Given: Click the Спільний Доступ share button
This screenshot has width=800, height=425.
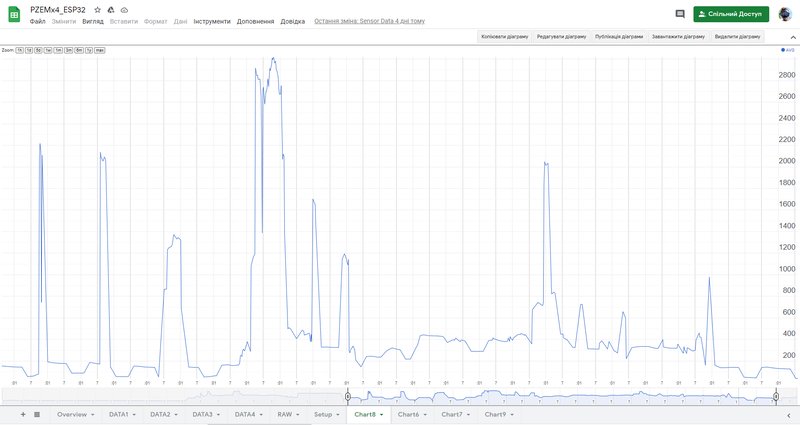Looking at the screenshot, I should (x=731, y=14).
